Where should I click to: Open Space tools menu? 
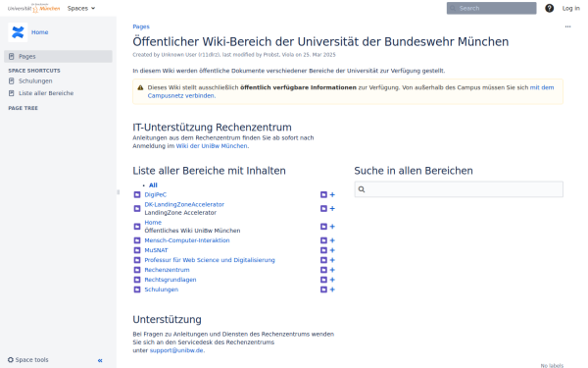28,360
